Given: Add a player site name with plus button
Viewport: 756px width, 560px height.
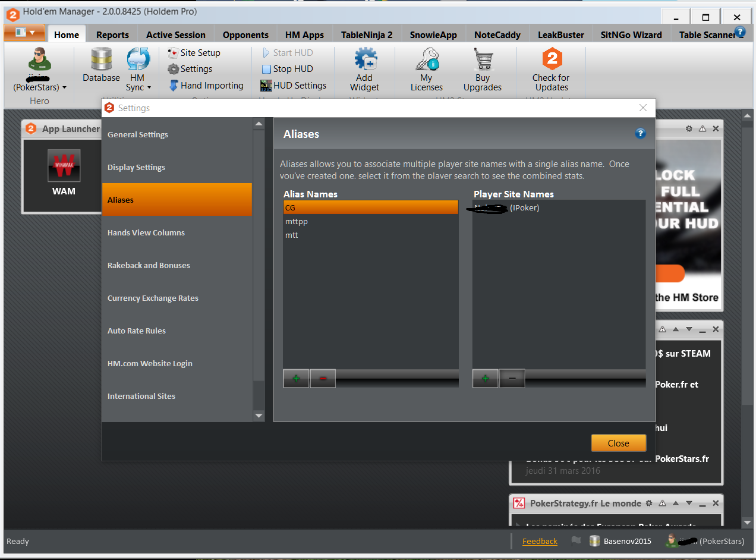Looking at the screenshot, I should (485, 378).
